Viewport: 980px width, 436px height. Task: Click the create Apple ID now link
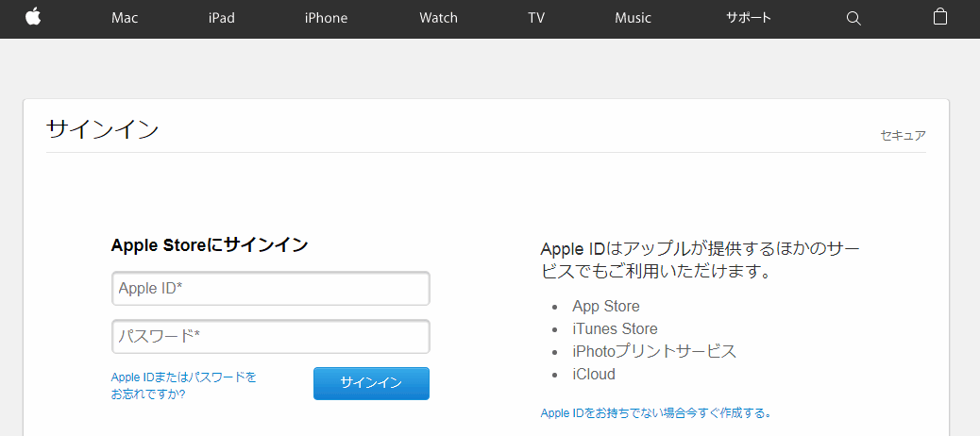(x=656, y=413)
